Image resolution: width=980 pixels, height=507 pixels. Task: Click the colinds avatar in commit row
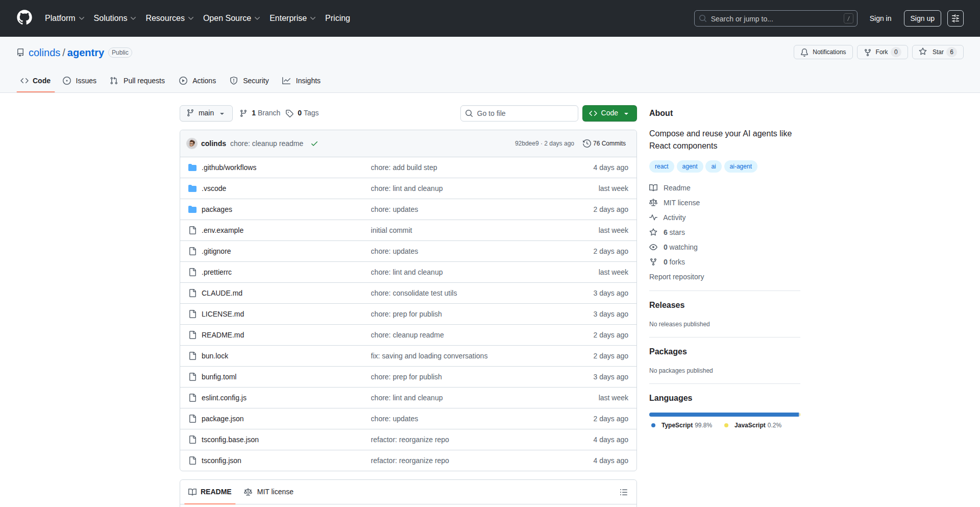pyautogui.click(x=192, y=143)
